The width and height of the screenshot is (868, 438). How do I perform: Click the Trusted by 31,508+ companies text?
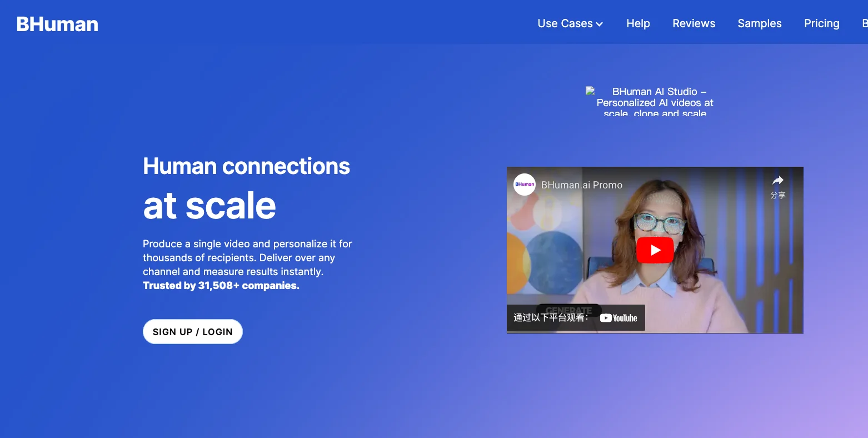tap(221, 286)
